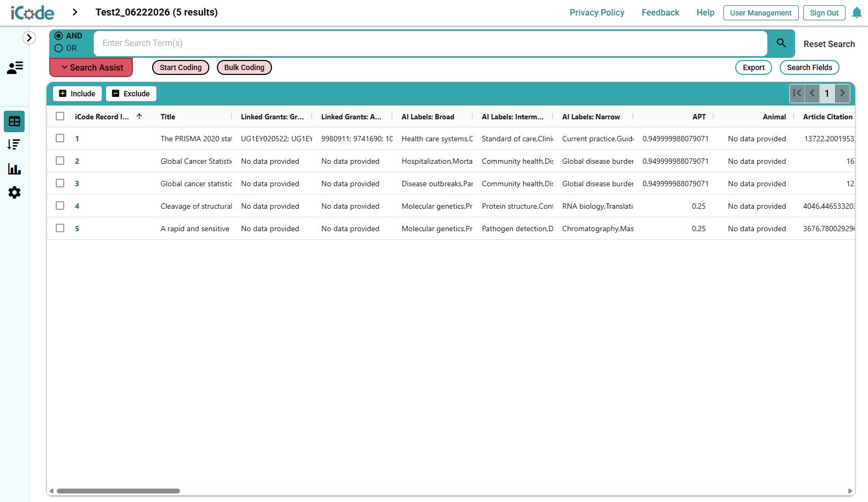Select the AND search operator

pos(59,36)
